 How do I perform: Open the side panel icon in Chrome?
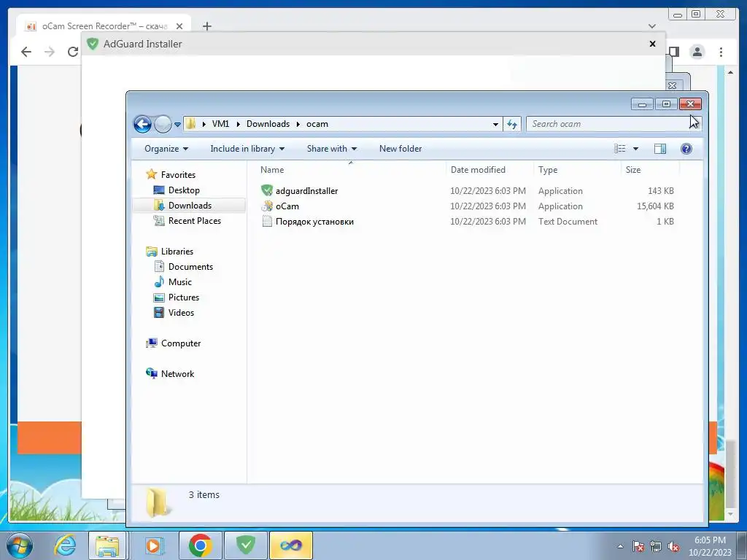point(674,52)
